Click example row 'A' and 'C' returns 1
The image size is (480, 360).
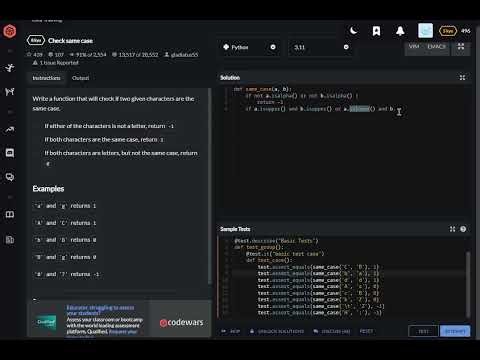[65, 223]
